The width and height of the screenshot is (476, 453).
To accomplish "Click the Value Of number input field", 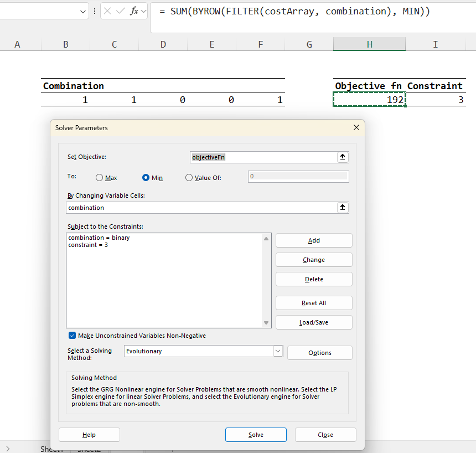I will (298, 177).
